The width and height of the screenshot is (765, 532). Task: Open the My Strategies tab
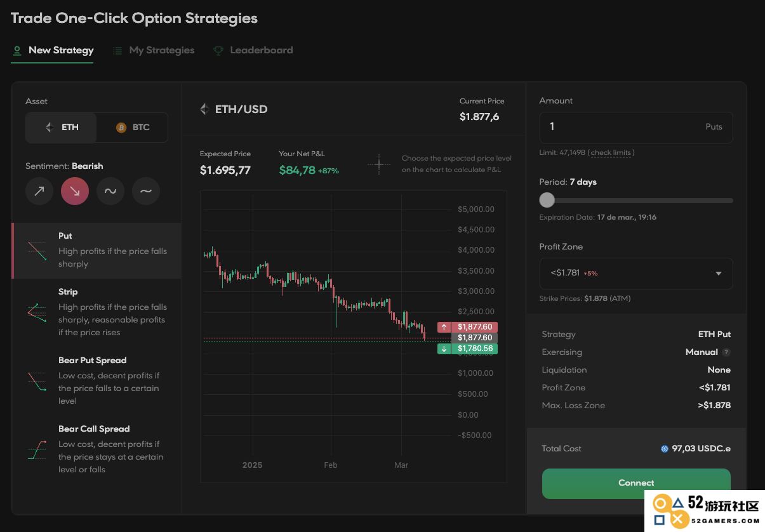coord(154,50)
